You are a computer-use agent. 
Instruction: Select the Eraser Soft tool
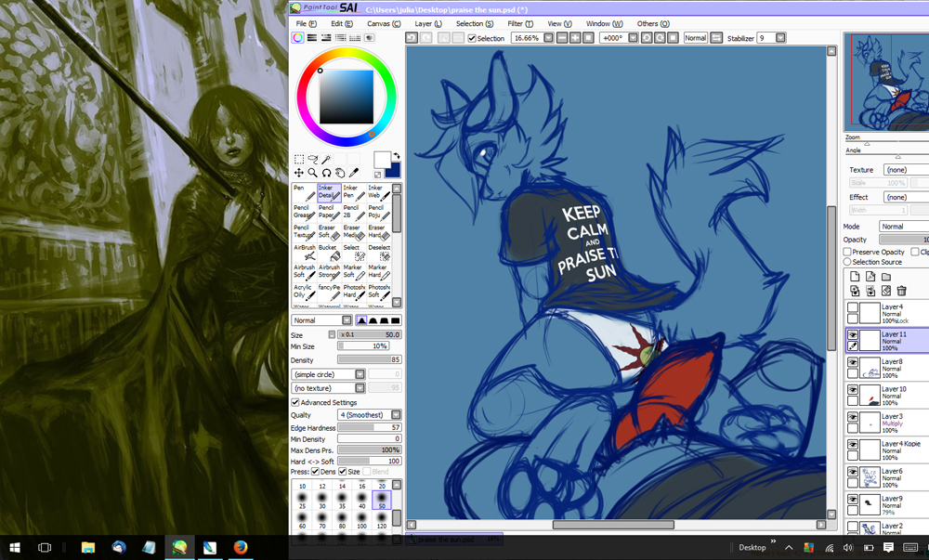[328, 232]
